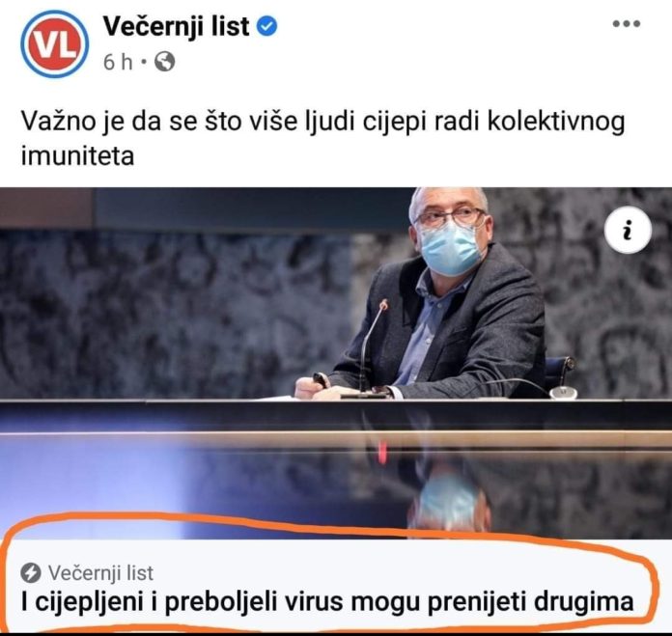672x636 pixels.
Task: Click the round info "i" button on photo
Action: [x=628, y=230]
